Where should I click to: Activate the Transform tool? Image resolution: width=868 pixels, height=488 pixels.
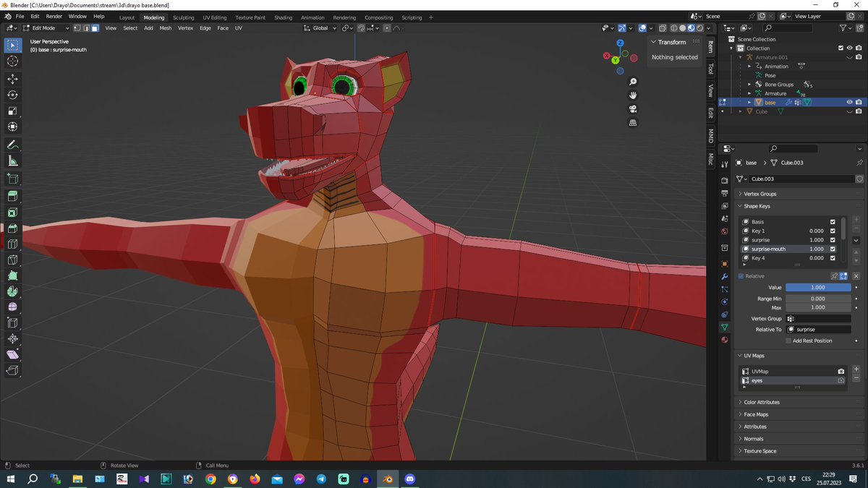pos(12,127)
